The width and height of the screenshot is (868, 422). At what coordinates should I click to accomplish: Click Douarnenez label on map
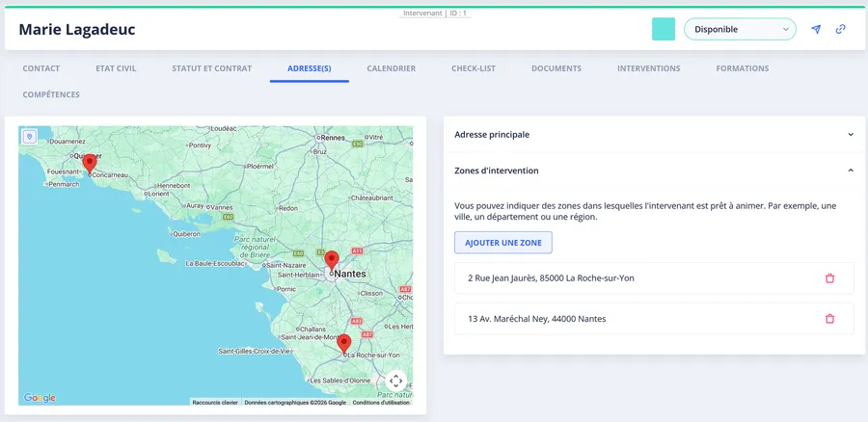pos(67,141)
